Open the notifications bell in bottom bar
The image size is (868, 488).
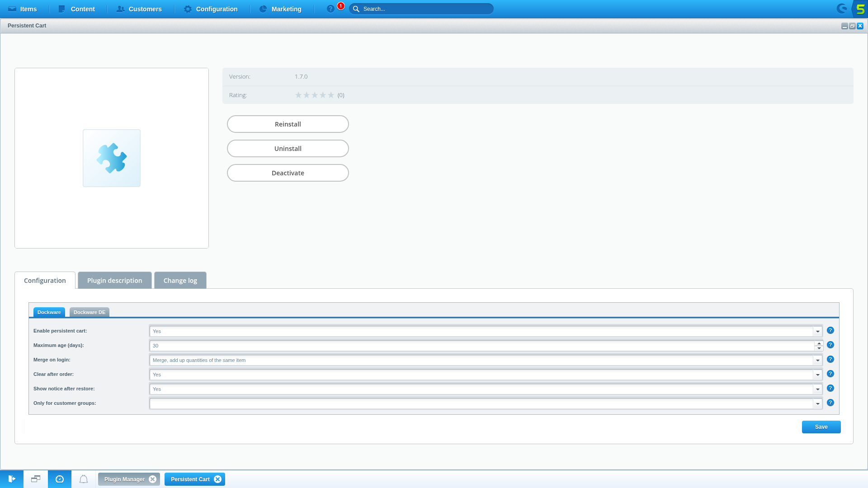tap(84, 479)
